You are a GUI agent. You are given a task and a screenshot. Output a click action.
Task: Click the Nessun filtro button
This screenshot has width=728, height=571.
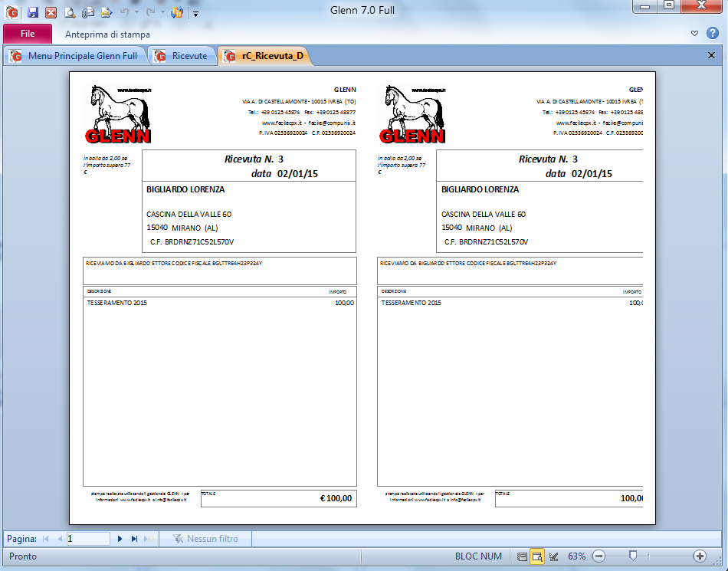(205, 539)
